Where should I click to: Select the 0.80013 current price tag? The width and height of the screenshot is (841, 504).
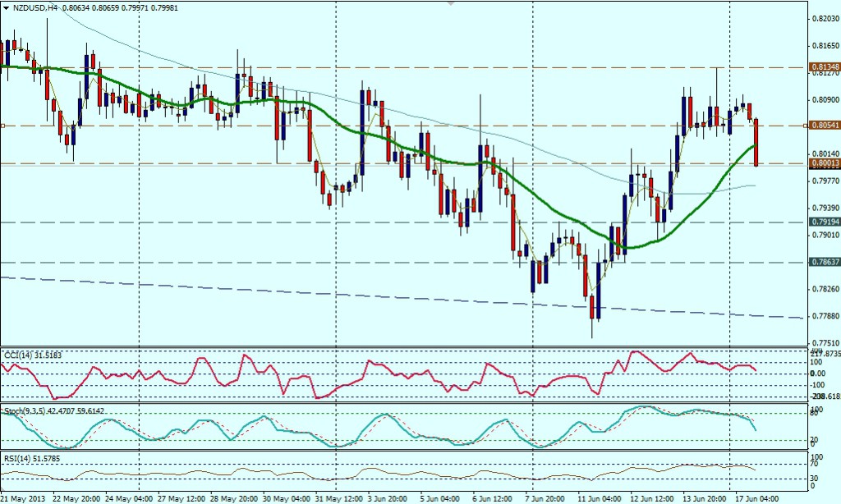823,163
